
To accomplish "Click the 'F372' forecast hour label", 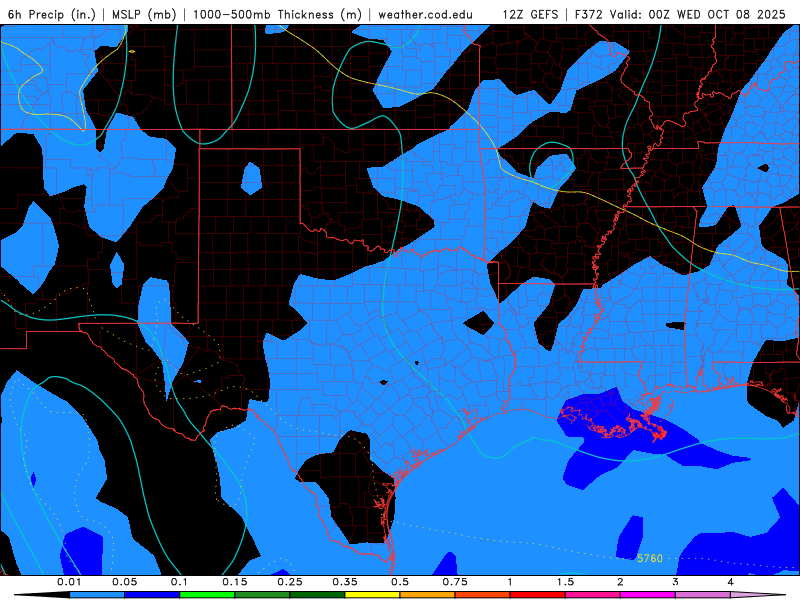I will coord(588,14).
